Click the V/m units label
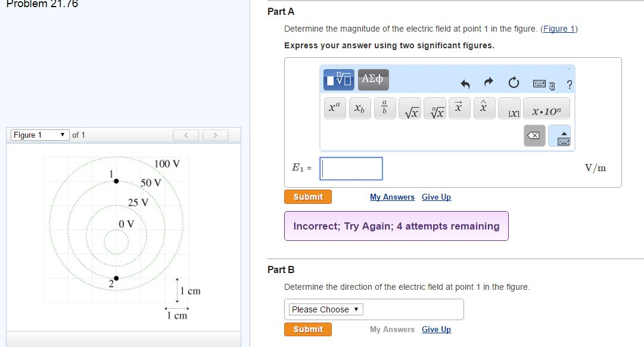Image resolution: width=644 pixels, height=347 pixels. (595, 168)
